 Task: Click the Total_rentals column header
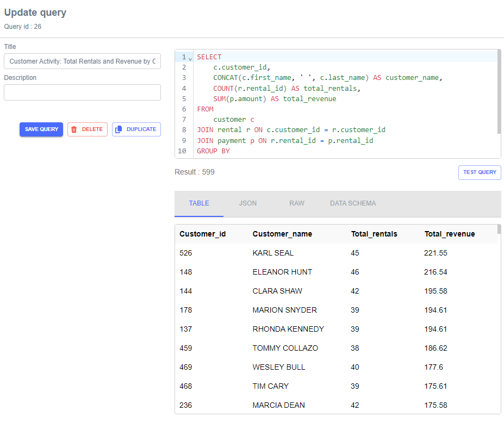tap(374, 234)
